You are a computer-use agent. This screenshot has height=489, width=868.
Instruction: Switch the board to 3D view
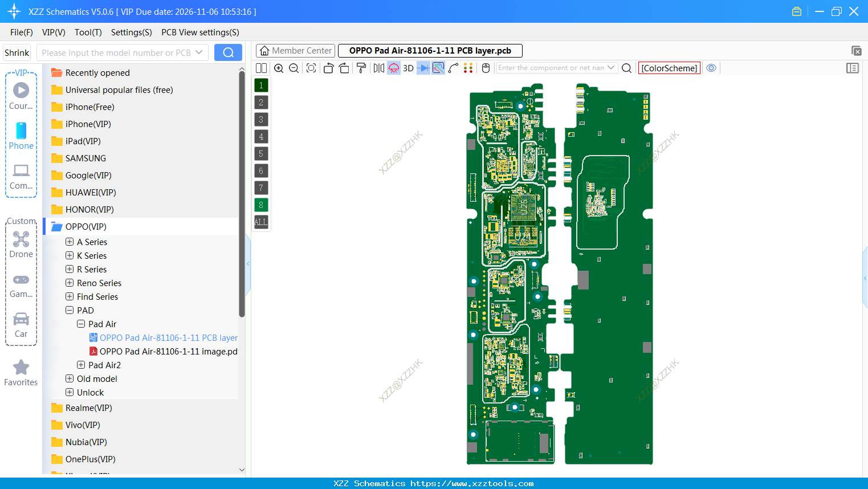407,68
